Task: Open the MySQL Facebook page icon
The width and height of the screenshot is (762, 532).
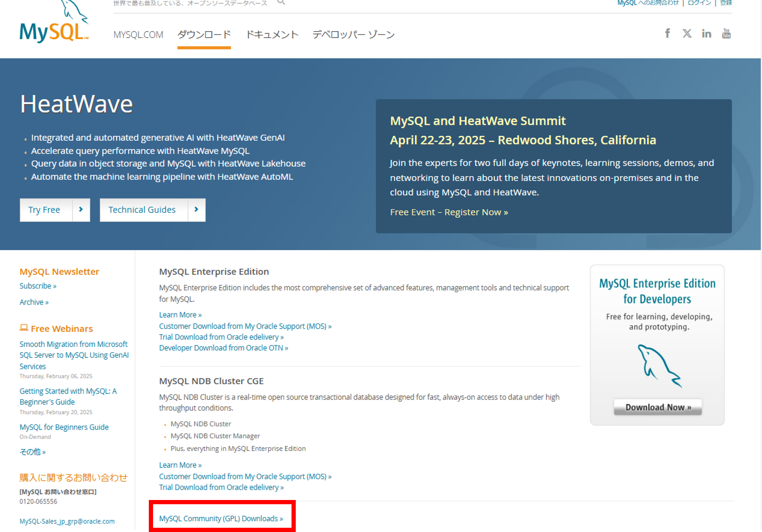Action: click(667, 33)
